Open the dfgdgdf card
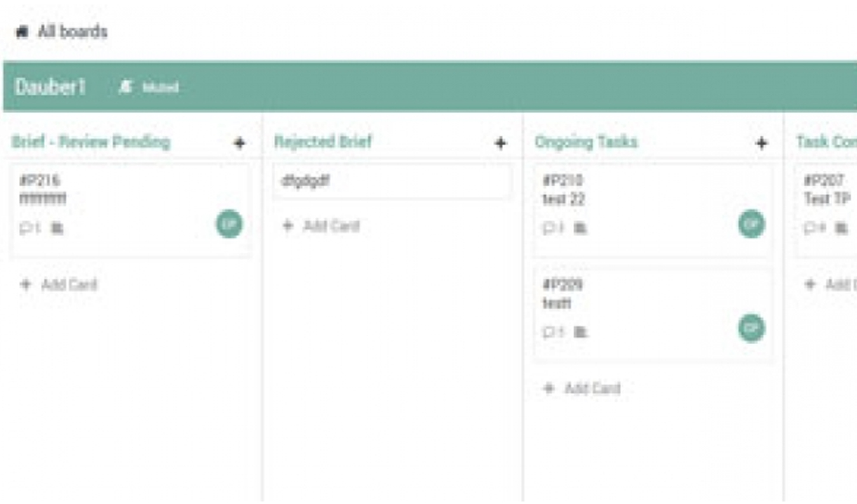 392,182
